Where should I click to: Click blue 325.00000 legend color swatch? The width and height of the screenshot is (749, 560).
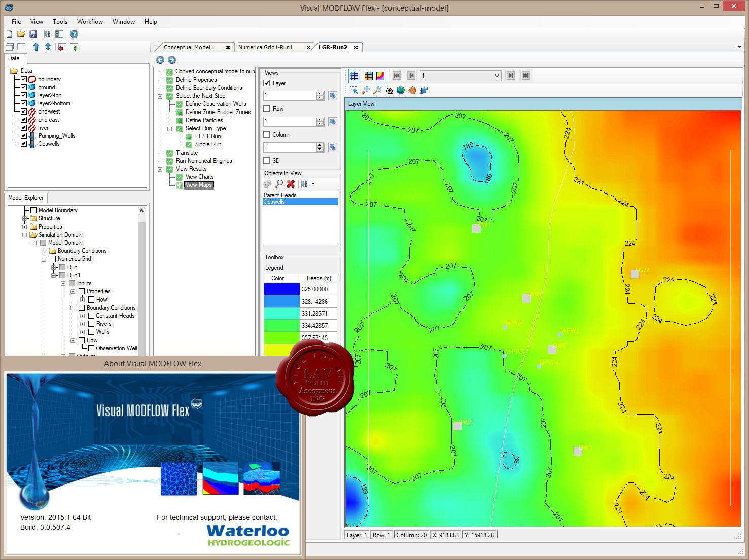tap(282, 289)
